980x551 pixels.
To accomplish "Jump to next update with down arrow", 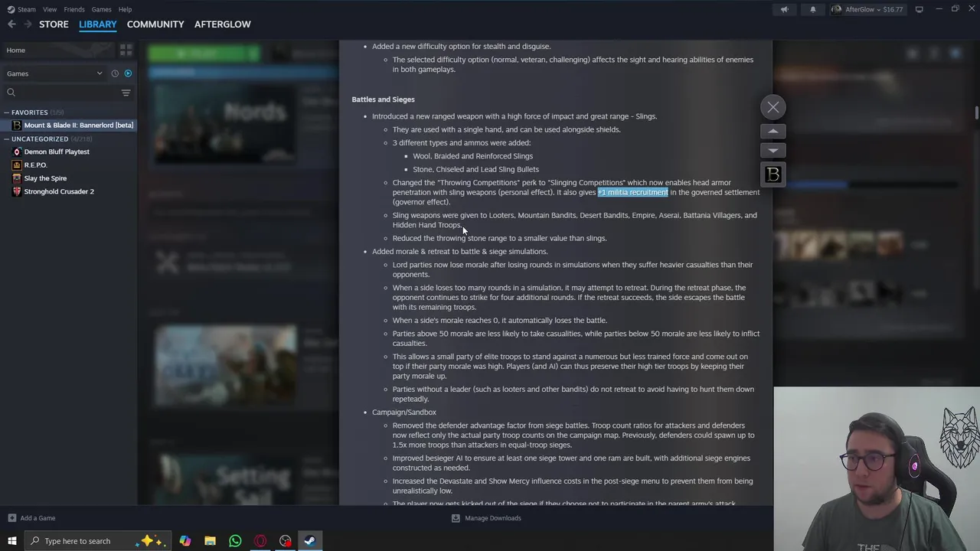I will 773,151.
